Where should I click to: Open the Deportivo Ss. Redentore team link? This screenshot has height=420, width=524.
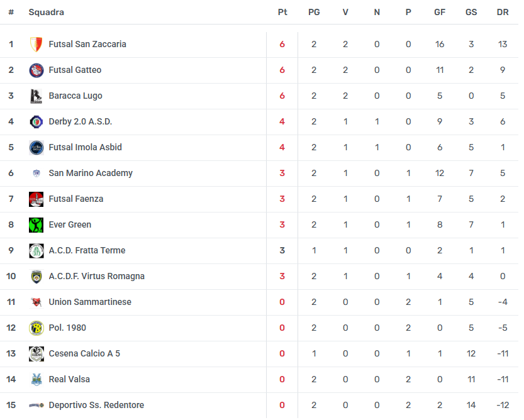click(96, 406)
